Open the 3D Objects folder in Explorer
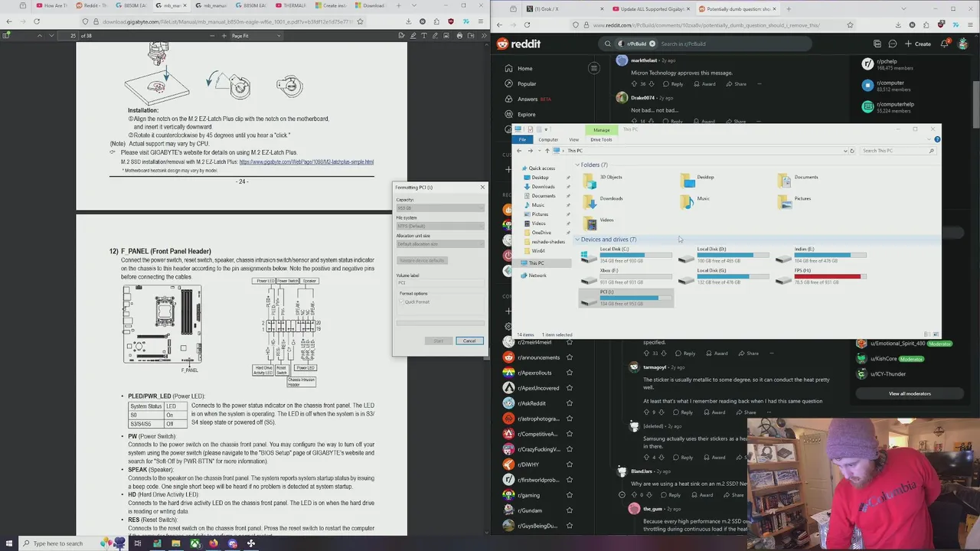The image size is (980, 551). point(603,179)
